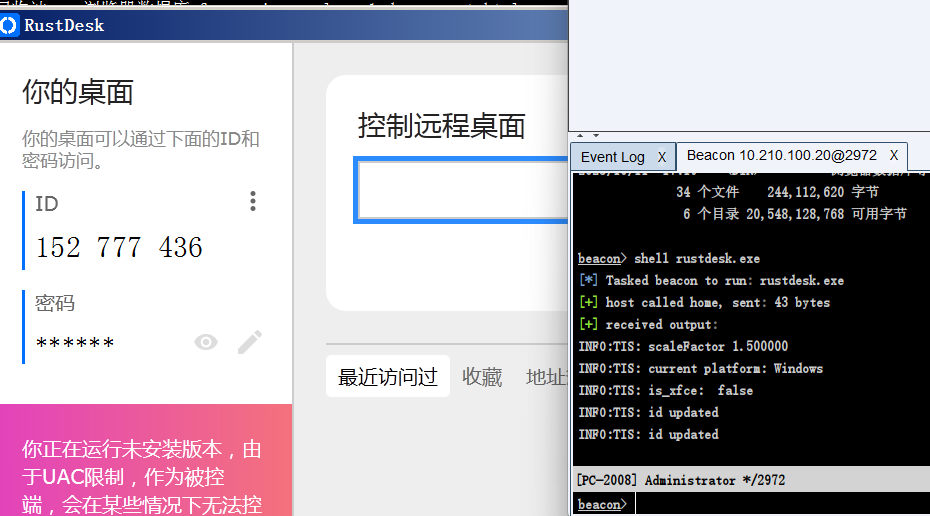Screen dimensions: 930x516
Task: Click 'INFO:TIS: is_xfce: false' output line
Action: [x=665, y=390]
